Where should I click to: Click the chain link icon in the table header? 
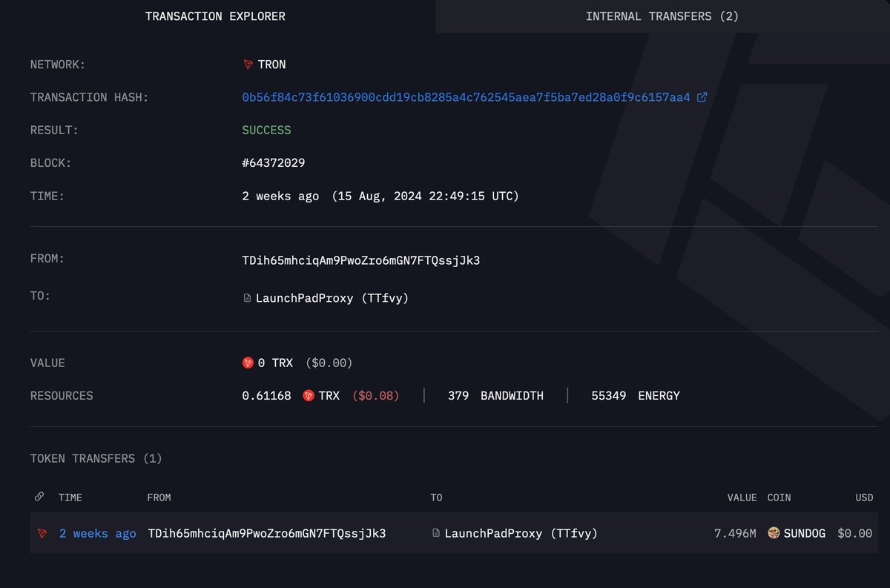pyautogui.click(x=39, y=497)
